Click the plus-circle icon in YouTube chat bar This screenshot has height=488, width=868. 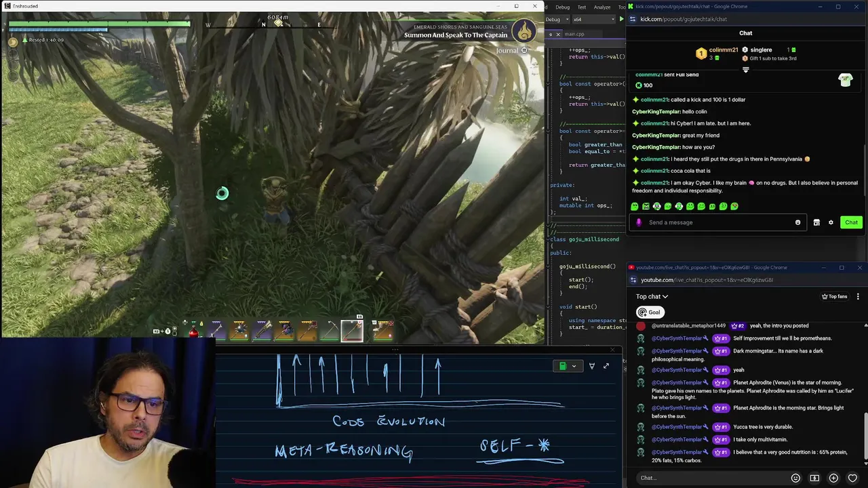coord(833,478)
